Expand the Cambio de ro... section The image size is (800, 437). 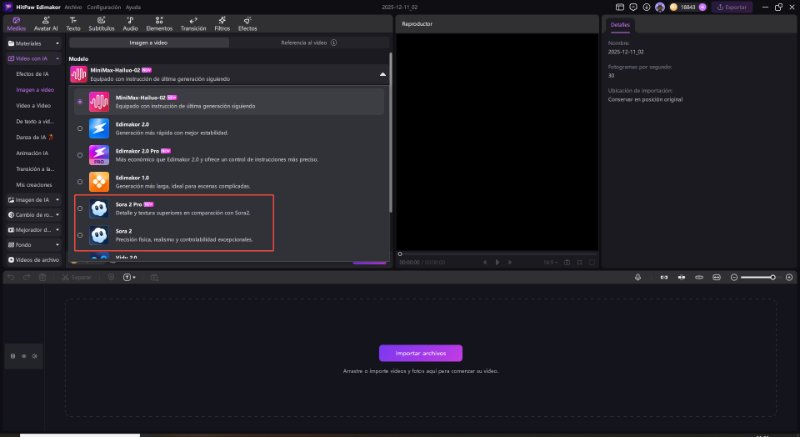34,215
